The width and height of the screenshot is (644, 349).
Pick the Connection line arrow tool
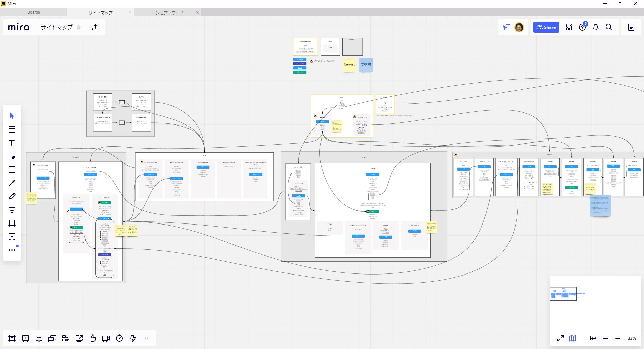tap(12, 183)
